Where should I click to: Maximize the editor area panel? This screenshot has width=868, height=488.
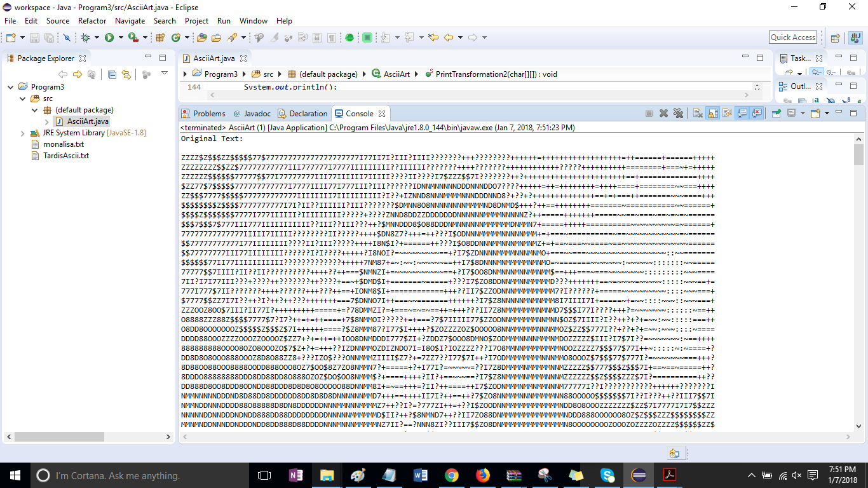click(759, 58)
